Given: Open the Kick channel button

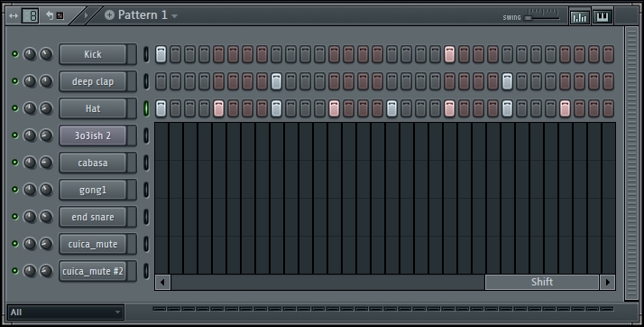Looking at the screenshot, I should (93, 54).
